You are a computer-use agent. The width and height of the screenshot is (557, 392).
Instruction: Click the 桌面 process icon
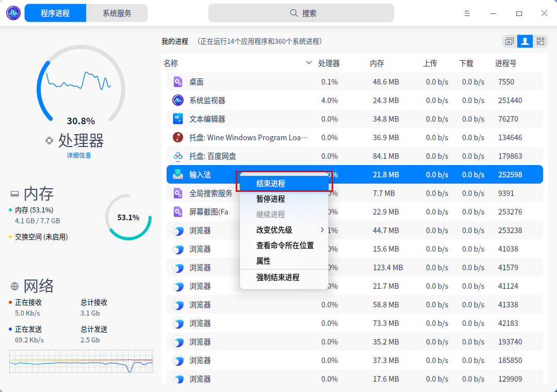[x=178, y=81]
